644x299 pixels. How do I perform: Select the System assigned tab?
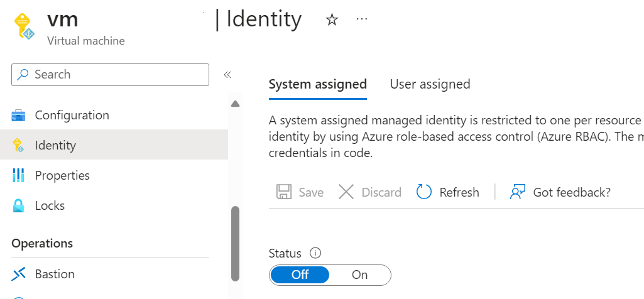(x=317, y=84)
